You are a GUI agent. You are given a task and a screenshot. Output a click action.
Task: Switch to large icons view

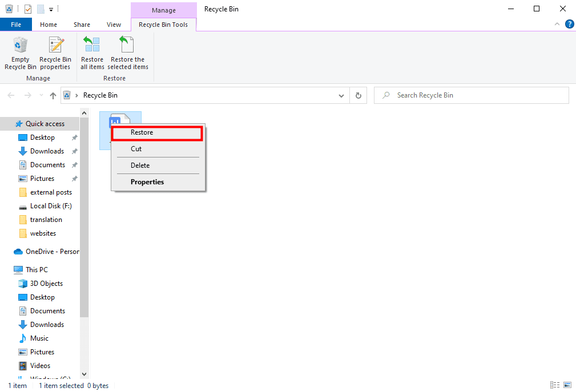[x=567, y=386]
